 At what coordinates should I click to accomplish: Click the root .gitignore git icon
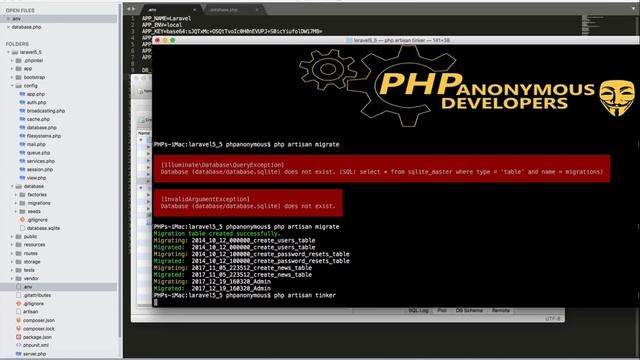18,304
